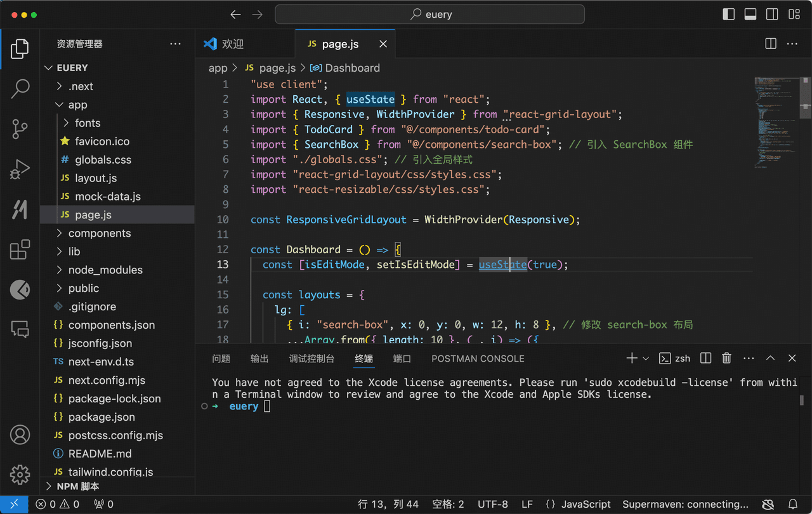
Task: Expand the .next folder
Action: tap(117, 86)
